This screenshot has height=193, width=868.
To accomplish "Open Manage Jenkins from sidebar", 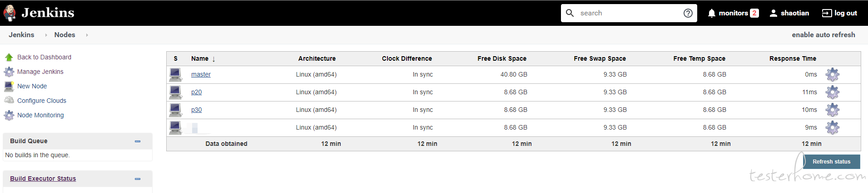I will (40, 72).
